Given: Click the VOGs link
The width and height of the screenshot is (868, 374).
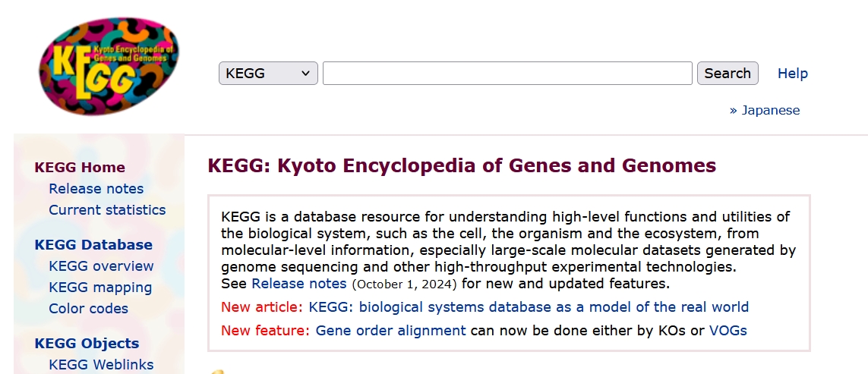Looking at the screenshot, I should point(728,331).
